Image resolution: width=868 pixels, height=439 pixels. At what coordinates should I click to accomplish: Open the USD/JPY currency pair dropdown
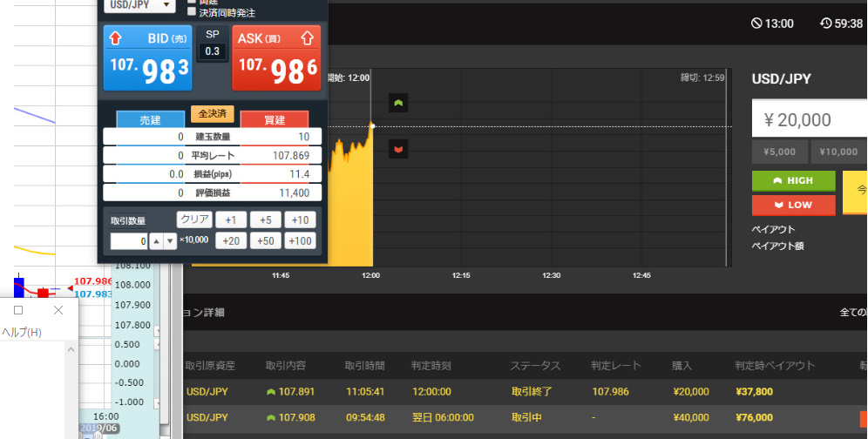click(139, 5)
